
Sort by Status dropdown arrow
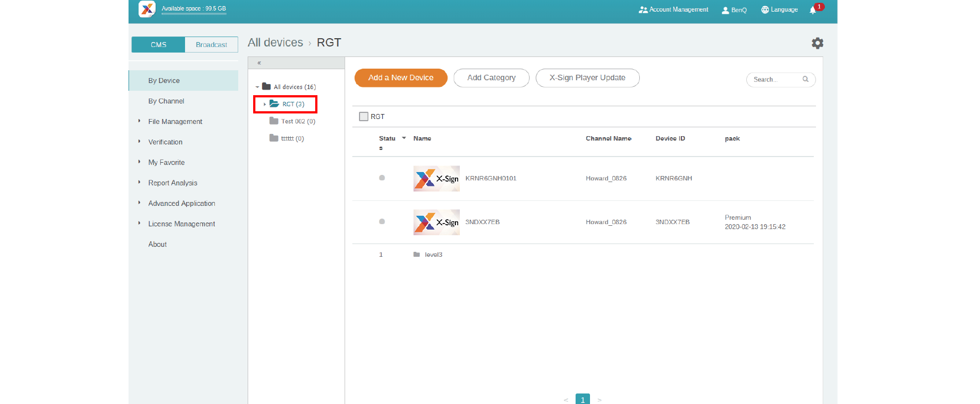[x=404, y=138]
